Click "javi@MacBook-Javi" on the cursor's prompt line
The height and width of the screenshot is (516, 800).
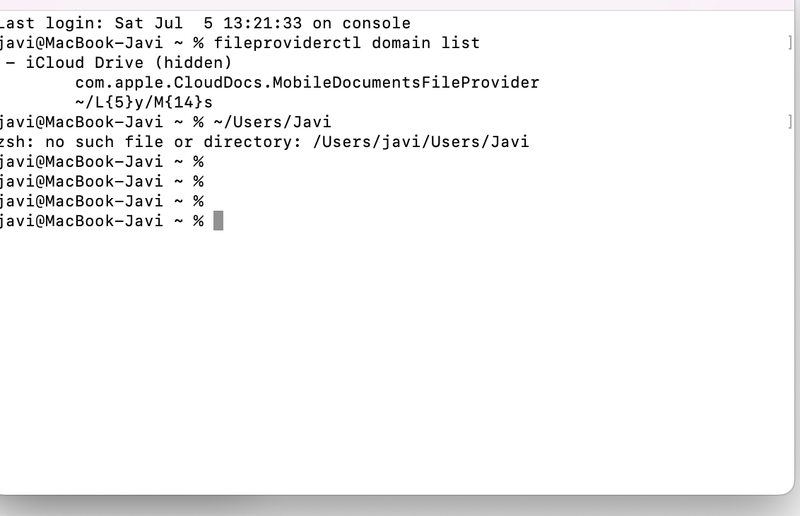pyautogui.click(x=80, y=221)
